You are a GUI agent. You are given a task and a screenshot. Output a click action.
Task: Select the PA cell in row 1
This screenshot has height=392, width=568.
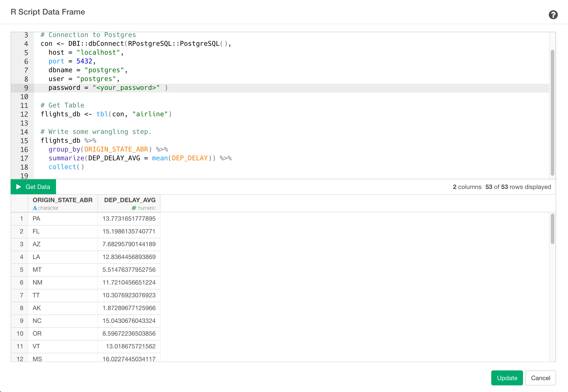click(63, 219)
